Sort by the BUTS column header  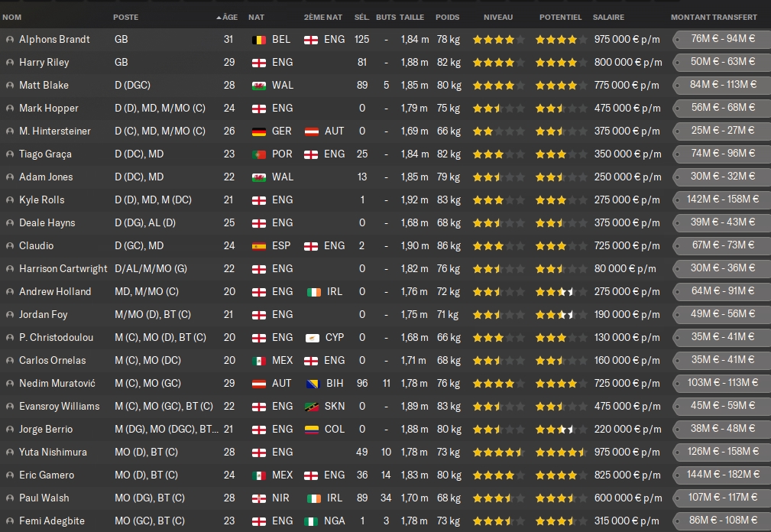pos(386,18)
